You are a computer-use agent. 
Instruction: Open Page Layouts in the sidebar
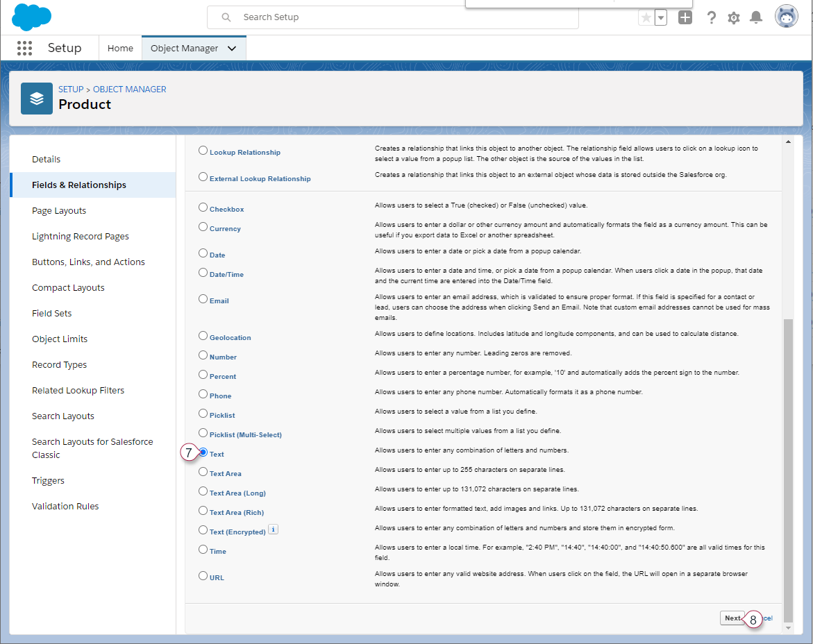coord(59,211)
